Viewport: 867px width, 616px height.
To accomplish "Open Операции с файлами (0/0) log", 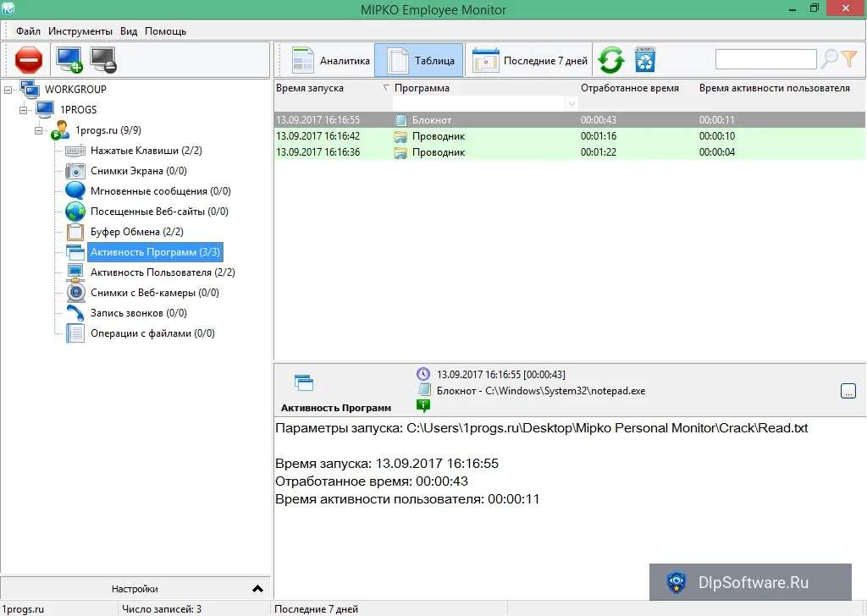I will tap(152, 333).
